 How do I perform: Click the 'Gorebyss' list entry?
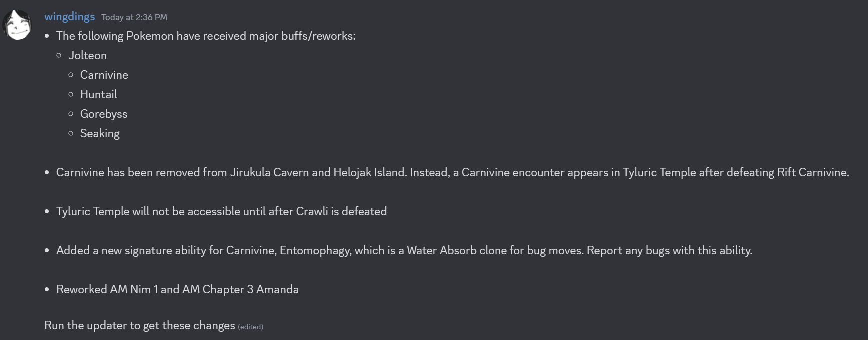pyautogui.click(x=104, y=114)
